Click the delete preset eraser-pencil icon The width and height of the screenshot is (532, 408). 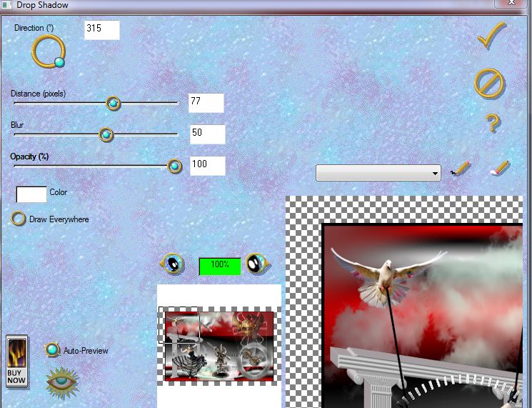(x=500, y=169)
